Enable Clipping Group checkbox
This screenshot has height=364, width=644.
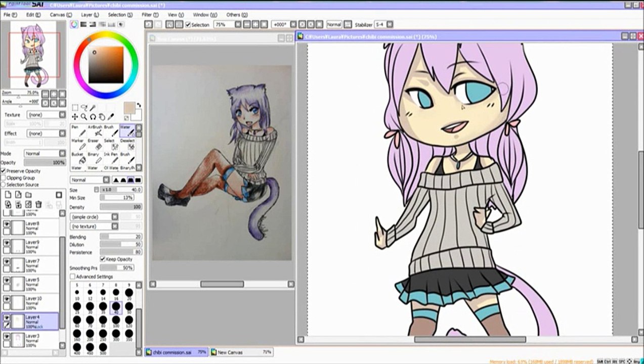(4, 178)
